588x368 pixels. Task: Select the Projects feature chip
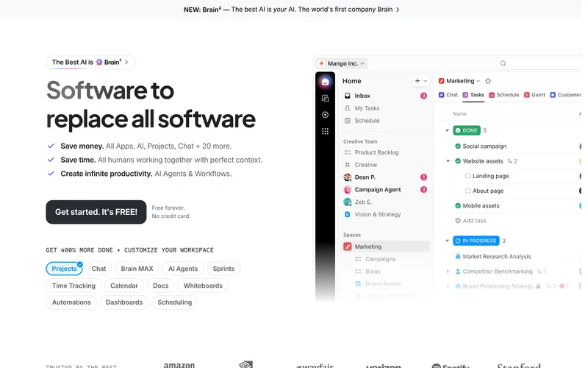[x=64, y=269]
